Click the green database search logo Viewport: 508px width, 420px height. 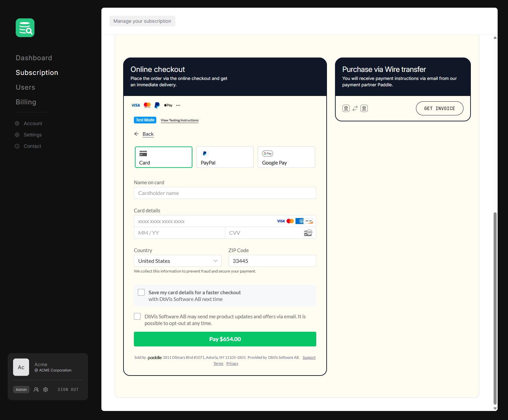[25, 28]
